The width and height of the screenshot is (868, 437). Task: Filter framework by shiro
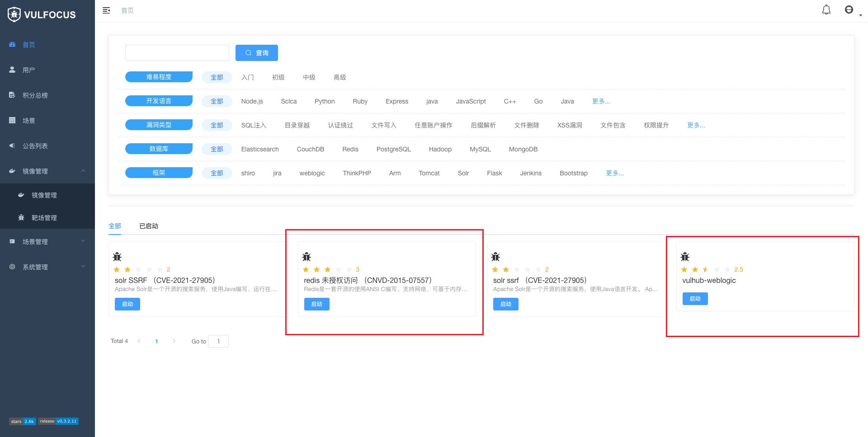click(x=248, y=173)
